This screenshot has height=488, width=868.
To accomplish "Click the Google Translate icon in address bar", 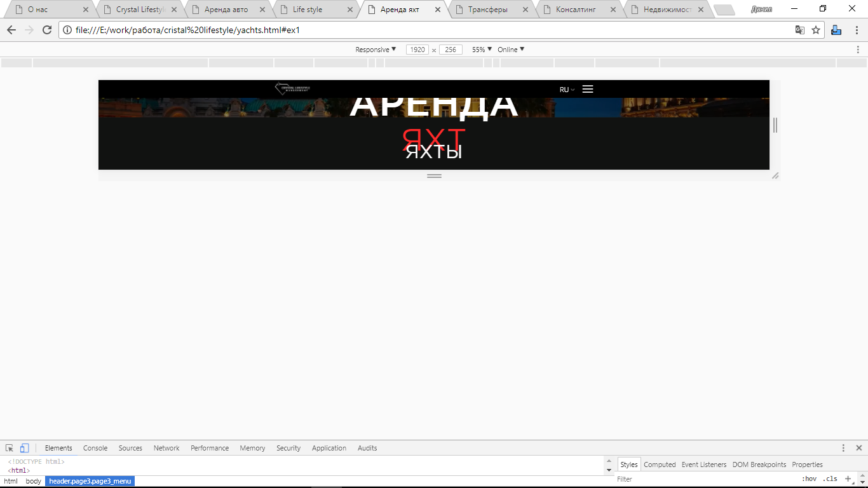I will (x=800, y=30).
